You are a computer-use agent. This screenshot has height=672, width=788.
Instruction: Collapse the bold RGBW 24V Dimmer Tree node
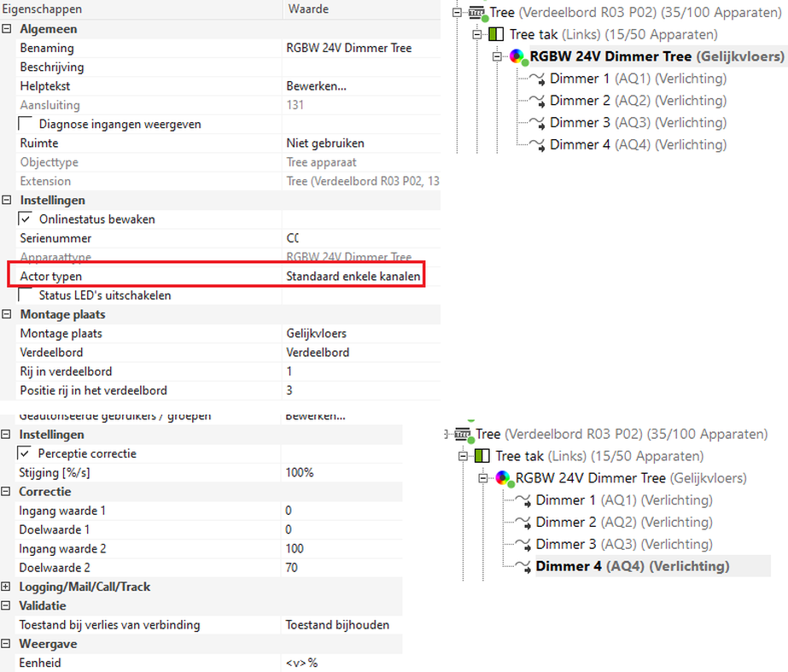[497, 57]
